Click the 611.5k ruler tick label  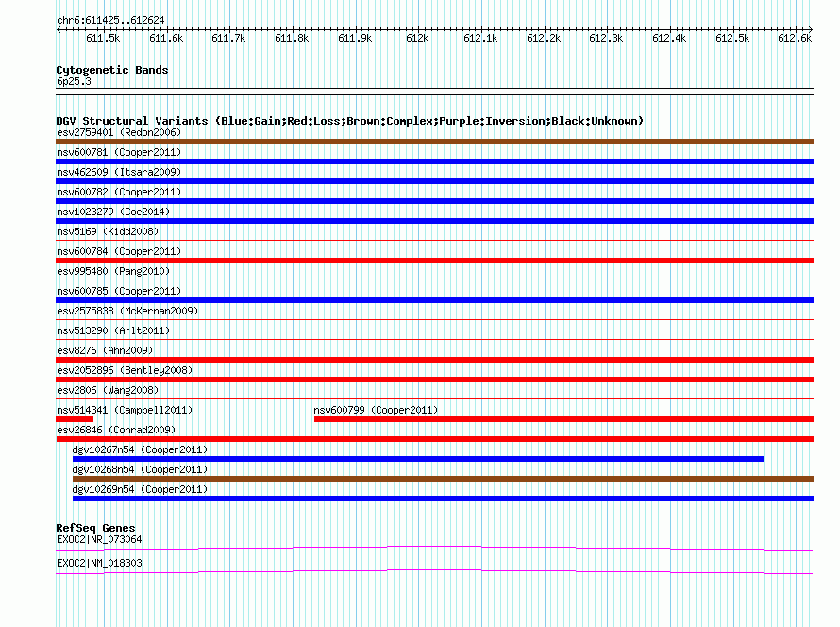click(x=103, y=38)
